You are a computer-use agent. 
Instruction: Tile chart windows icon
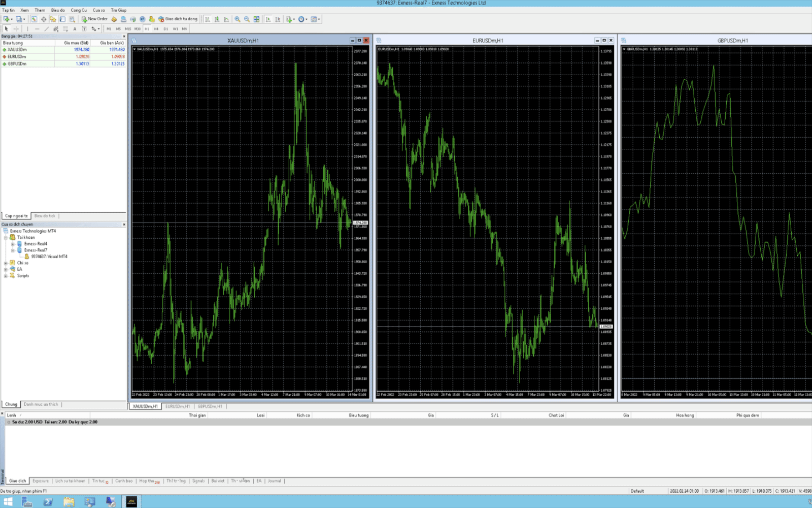[256, 19]
